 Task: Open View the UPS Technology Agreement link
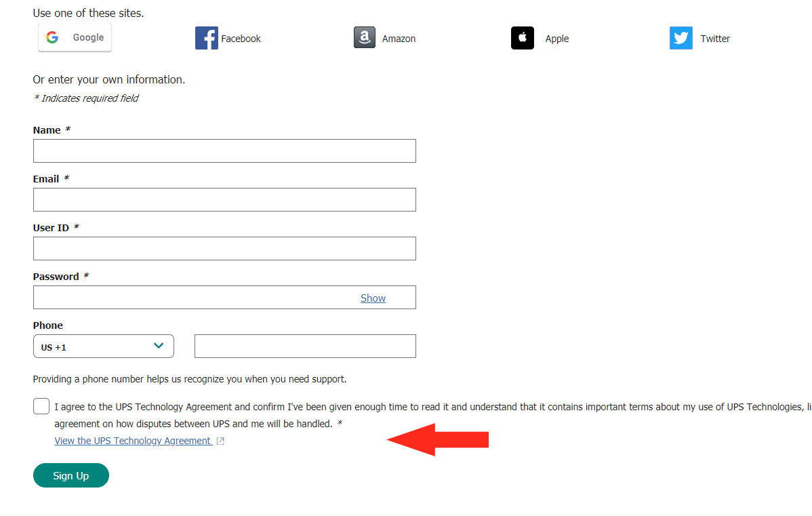pyautogui.click(x=133, y=441)
